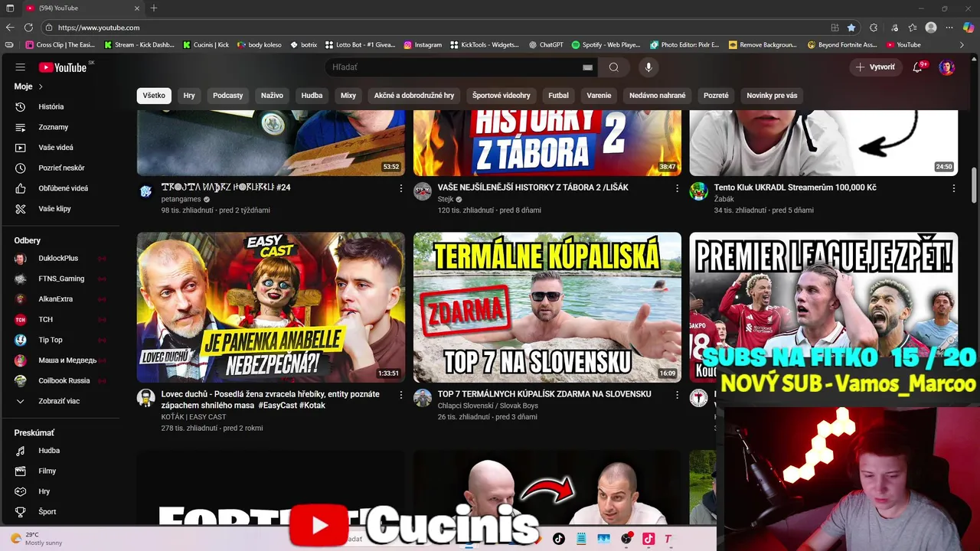Image resolution: width=980 pixels, height=551 pixels.
Task: Open the Spotify Web Player bookmark
Action: pos(606,45)
